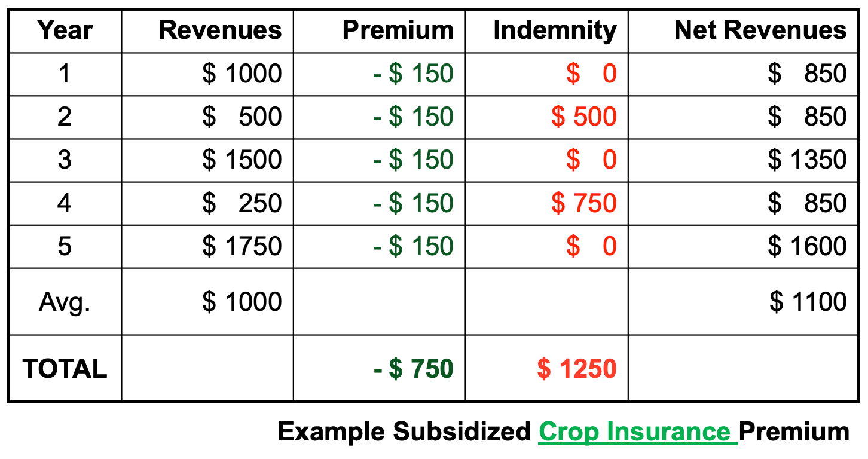
Task: Click the Year 3 net revenues $ 1350
Action: [808, 160]
